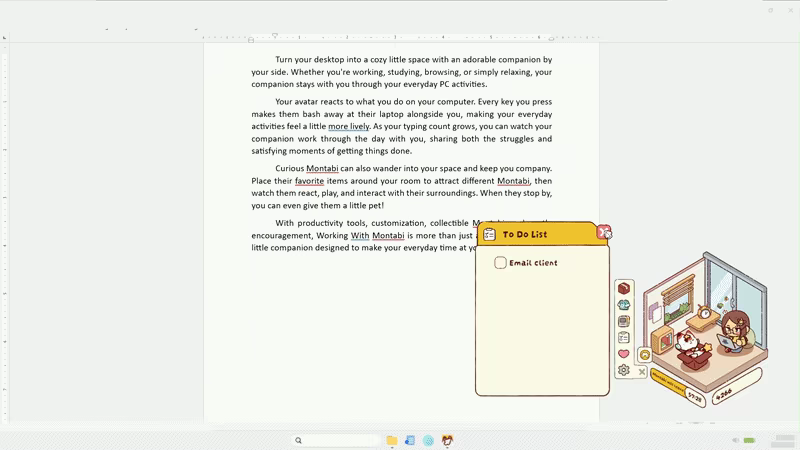Click the To Do List header clipboard icon
Image resolution: width=800 pixels, height=450 pixels.
pyautogui.click(x=489, y=234)
